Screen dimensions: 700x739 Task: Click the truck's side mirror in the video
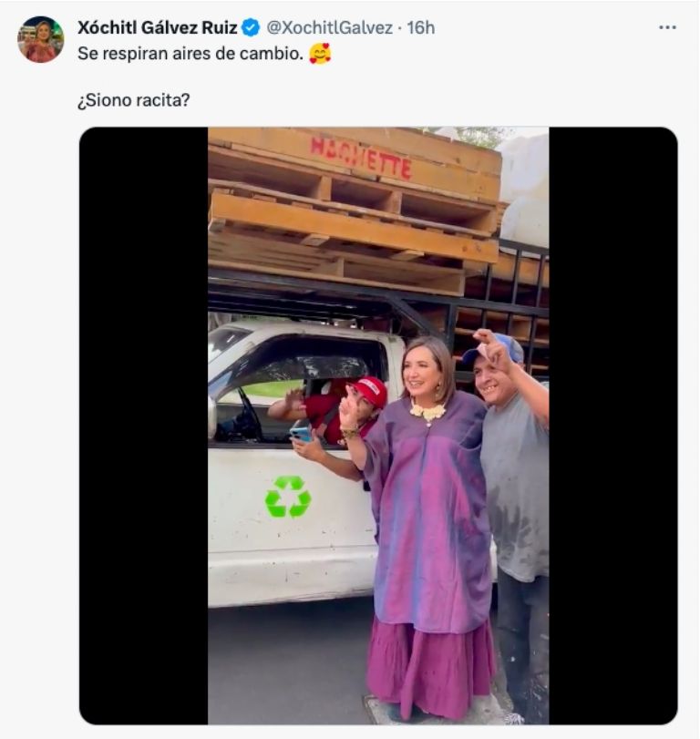[x=212, y=416]
